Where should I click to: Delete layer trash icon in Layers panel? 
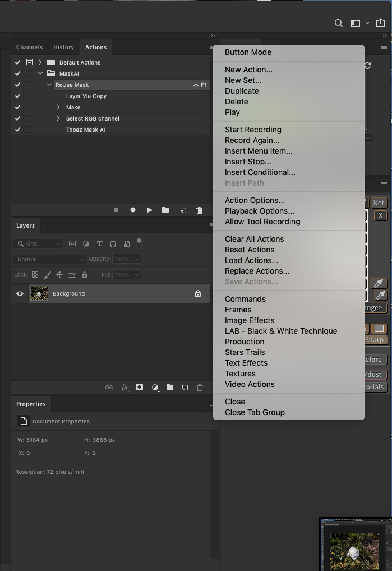pyautogui.click(x=200, y=388)
